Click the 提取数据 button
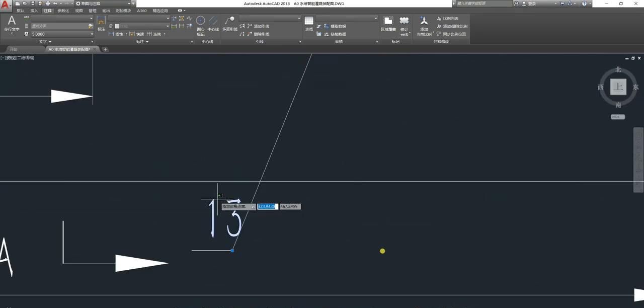The height and width of the screenshot is (308, 644). pyautogui.click(x=338, y=26)
